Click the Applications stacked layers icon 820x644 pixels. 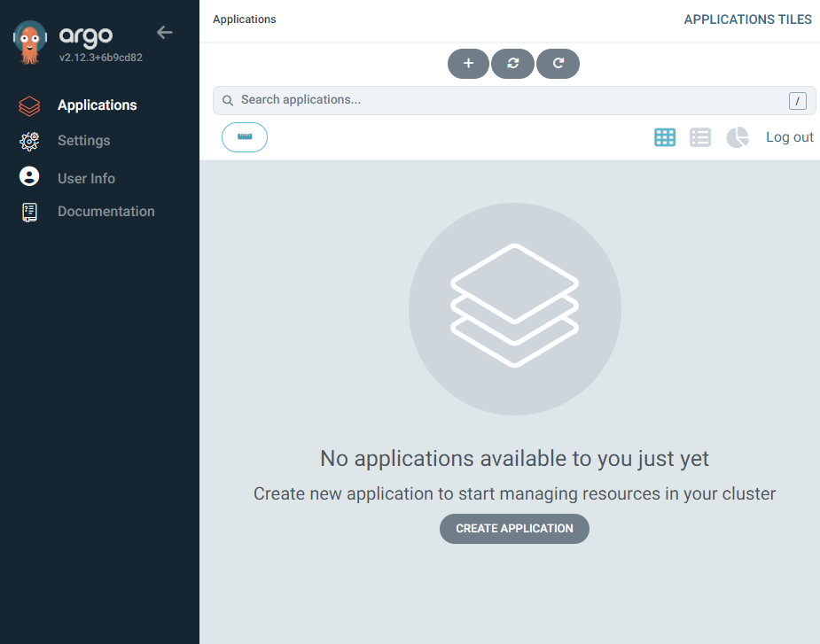click(29, 105)
